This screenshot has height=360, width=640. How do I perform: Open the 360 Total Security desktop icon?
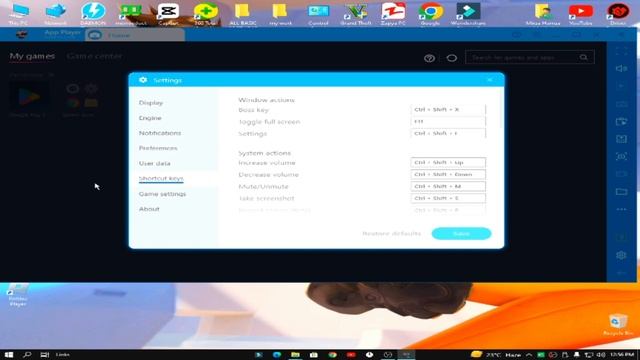[x=205, y=13]
